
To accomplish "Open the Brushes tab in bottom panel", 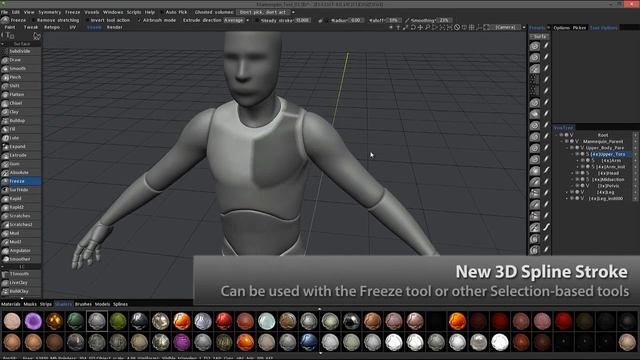I will pos(83,304).
